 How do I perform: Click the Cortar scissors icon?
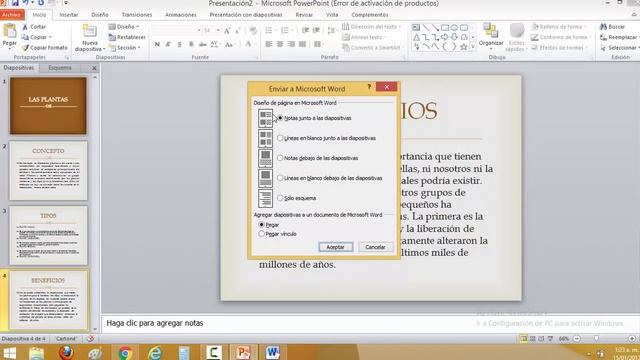(25, 27)
